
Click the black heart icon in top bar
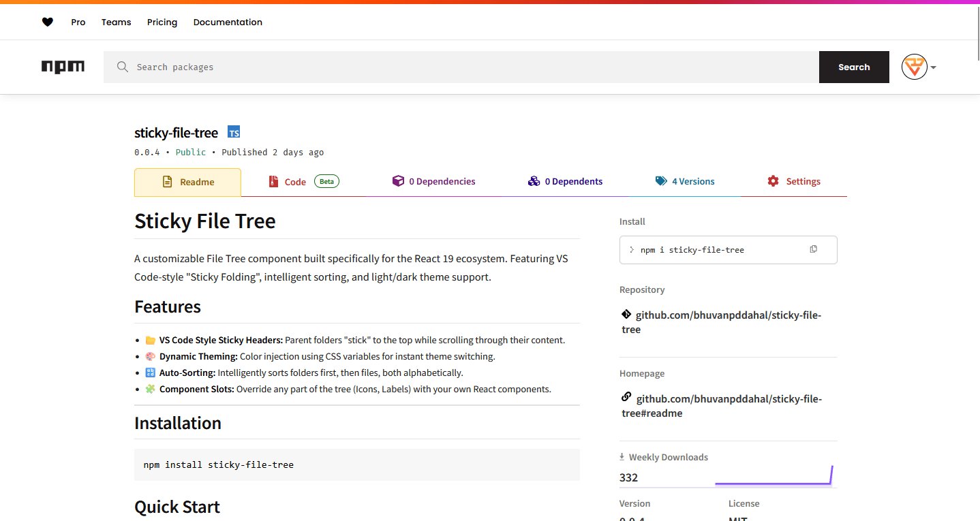point(47,22)
